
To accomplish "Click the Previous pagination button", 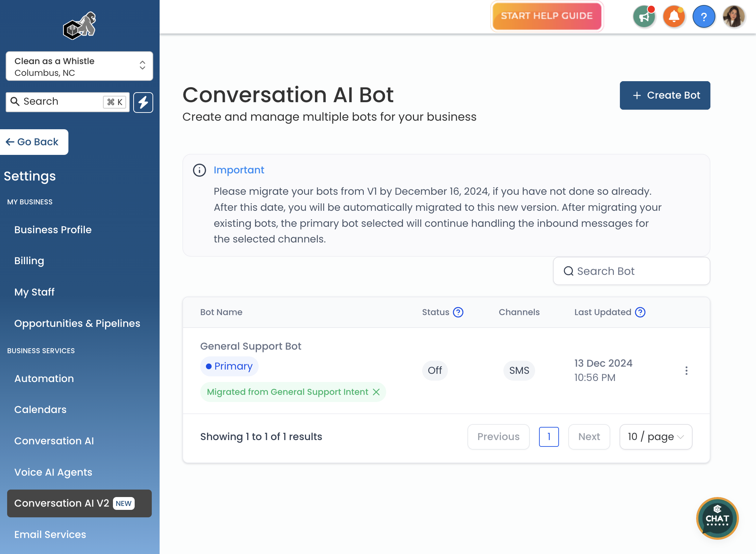I will pyautogui.click(x=498, y=437).
